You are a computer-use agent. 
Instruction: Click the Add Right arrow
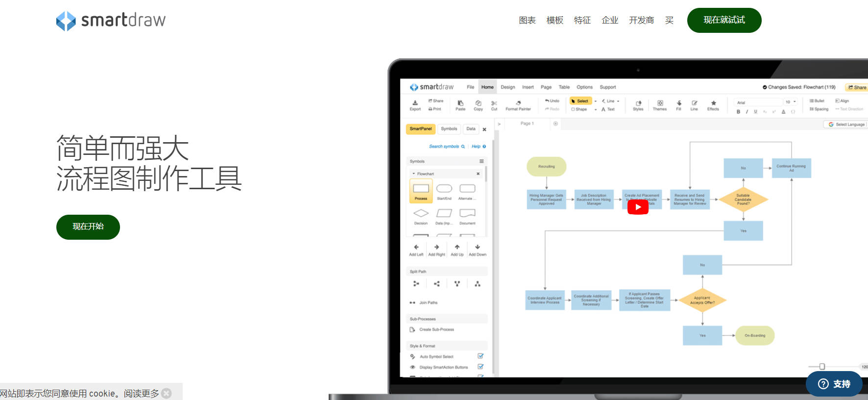click(436, 250)
